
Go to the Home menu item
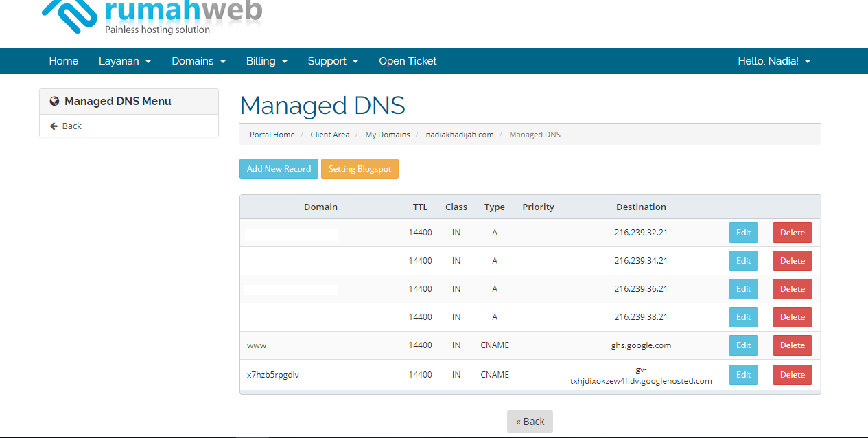pos(64,61)
